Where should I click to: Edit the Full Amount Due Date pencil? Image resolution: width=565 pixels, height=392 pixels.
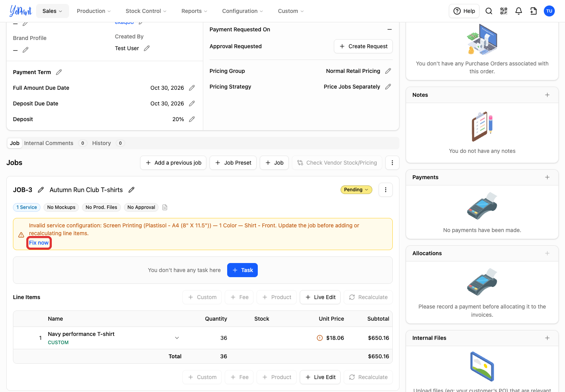[x=192, y=88]
